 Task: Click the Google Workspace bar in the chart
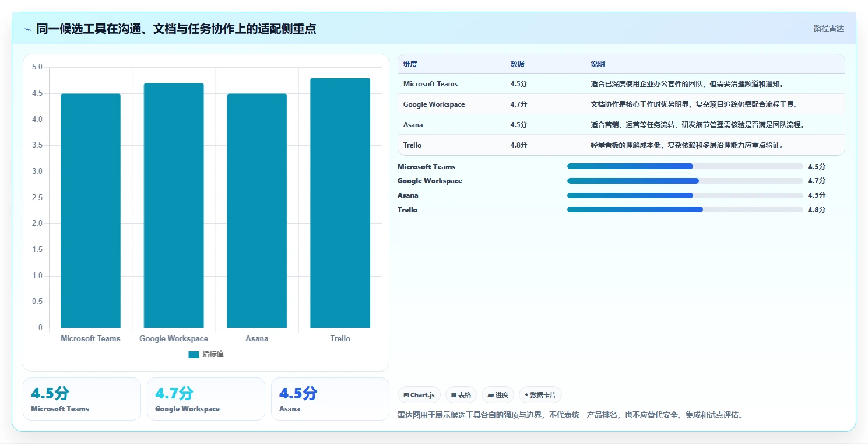pyautogui.click(x=174, y=205)
